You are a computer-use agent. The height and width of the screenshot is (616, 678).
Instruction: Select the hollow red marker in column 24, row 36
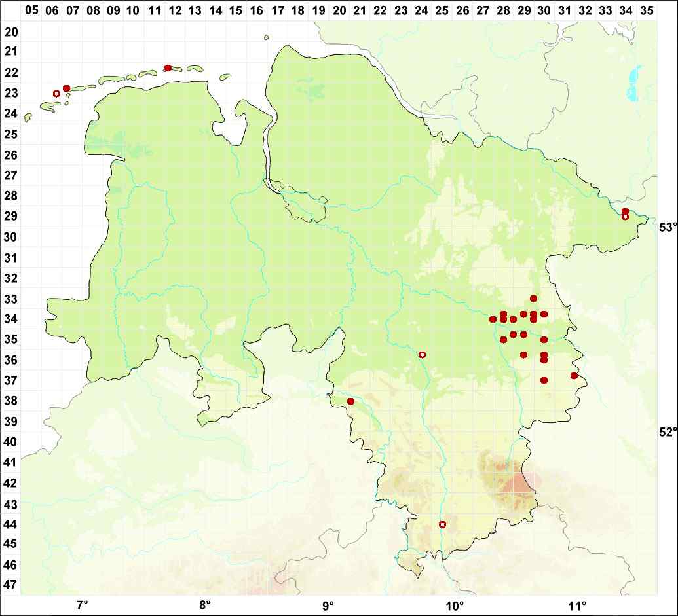[x=422, y=355]
